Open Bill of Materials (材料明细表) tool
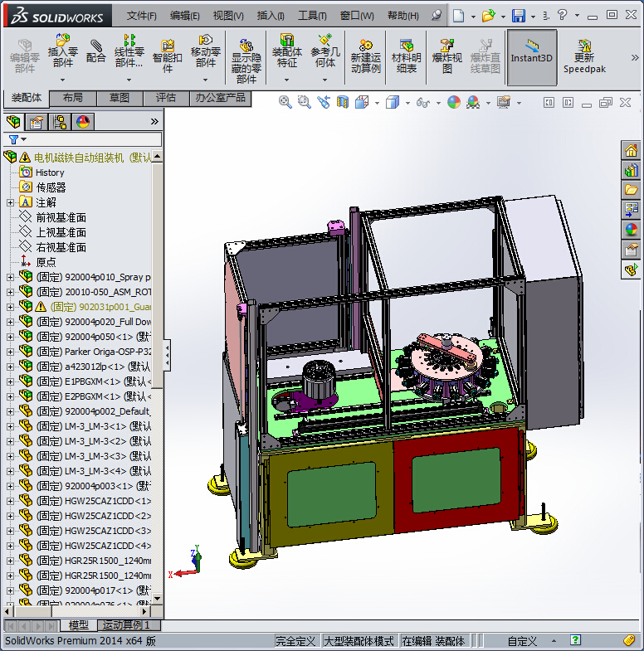The height and width of the screenshot is (651, 644). pos(407,56)
